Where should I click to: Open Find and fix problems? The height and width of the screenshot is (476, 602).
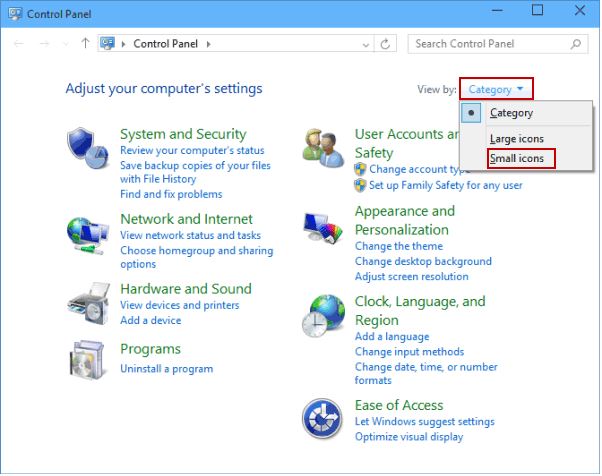171,194
